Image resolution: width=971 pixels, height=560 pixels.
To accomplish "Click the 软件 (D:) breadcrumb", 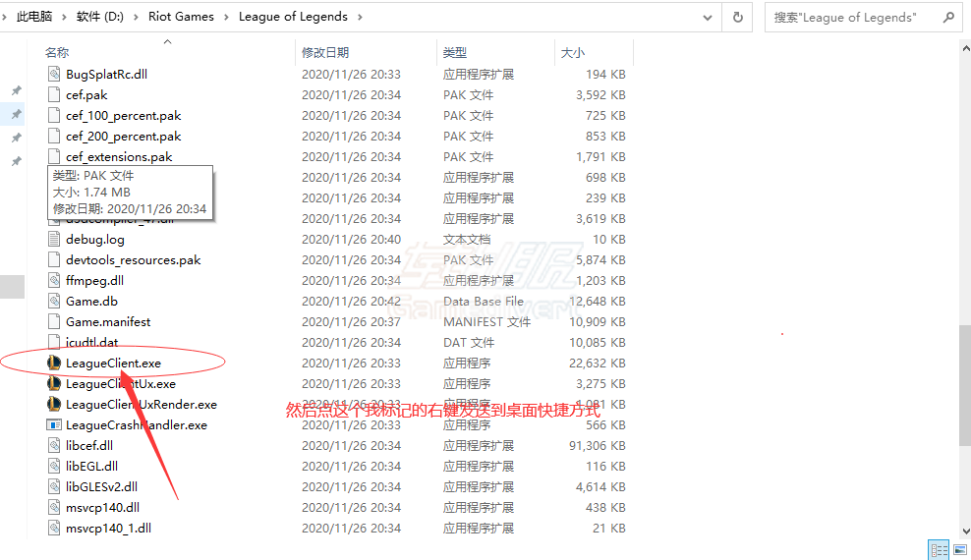I will coord(100,17).
